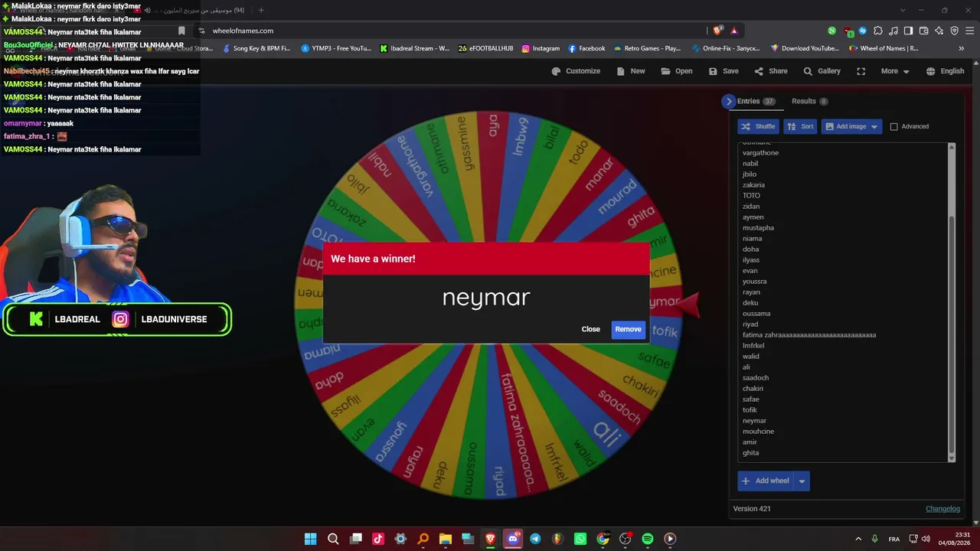980x551 pixels.
Task: Open the Online-Fix bookmark
Action: click(x=726, y=48)
